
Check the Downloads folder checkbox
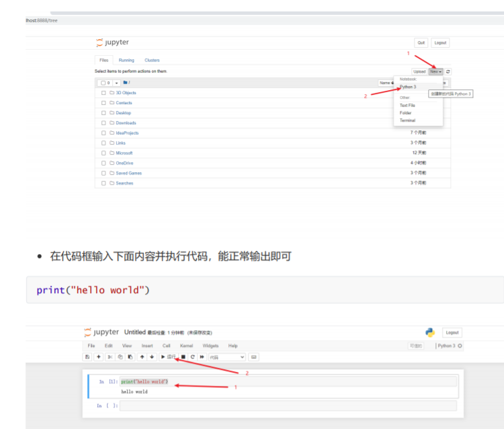(103, 123)
